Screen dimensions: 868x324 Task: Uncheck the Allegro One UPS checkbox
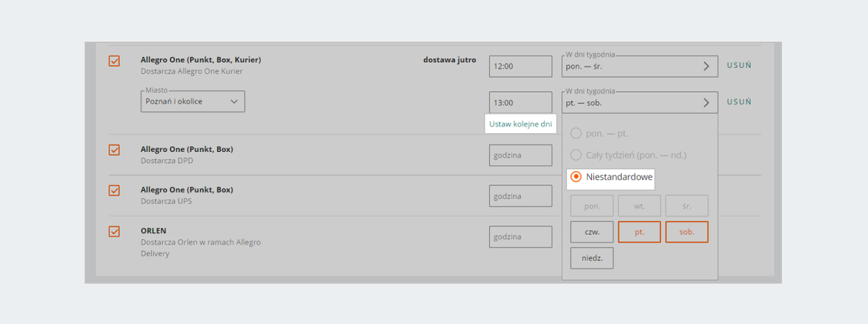click(114, 190)
